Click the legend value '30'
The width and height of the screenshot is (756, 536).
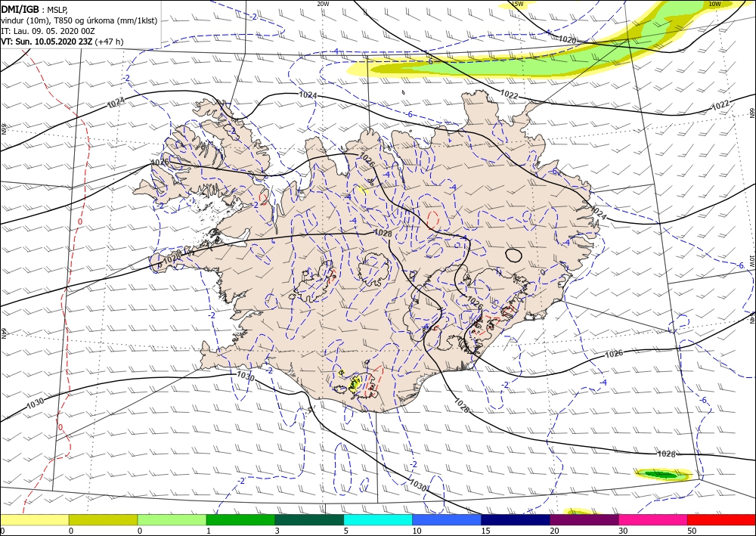pyautogui.click(x=623, y=531)
